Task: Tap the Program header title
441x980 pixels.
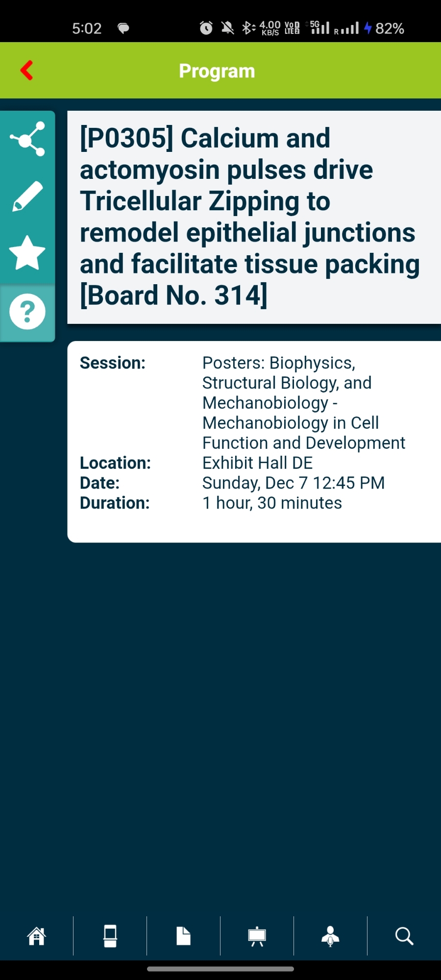Action: [217, 71]
